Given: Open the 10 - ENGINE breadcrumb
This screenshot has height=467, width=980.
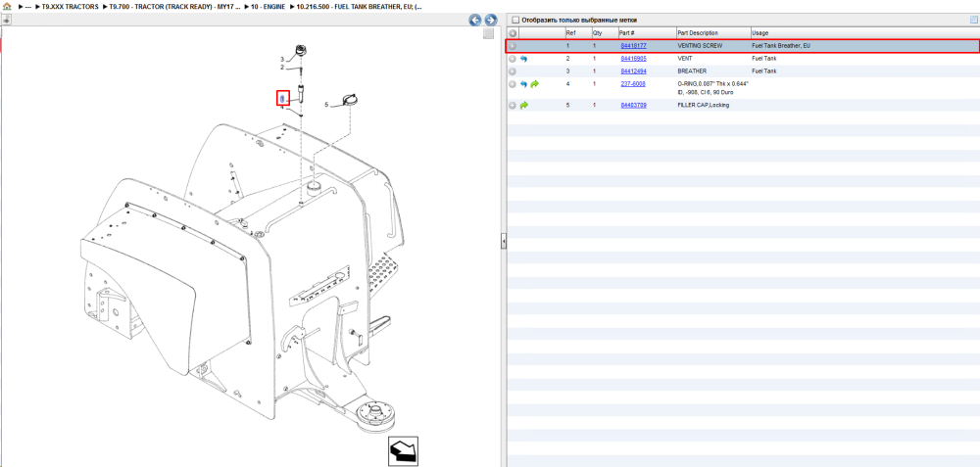Looking at the screenshot, I should point(268,6).
